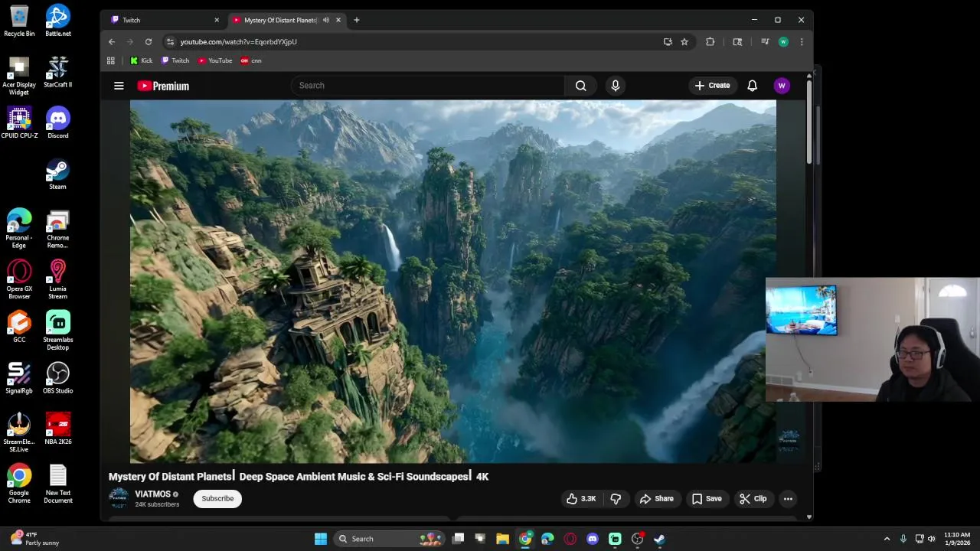Go to YouTube Premium home logo
Screen dimensions: 980x551
coord(163,86)
